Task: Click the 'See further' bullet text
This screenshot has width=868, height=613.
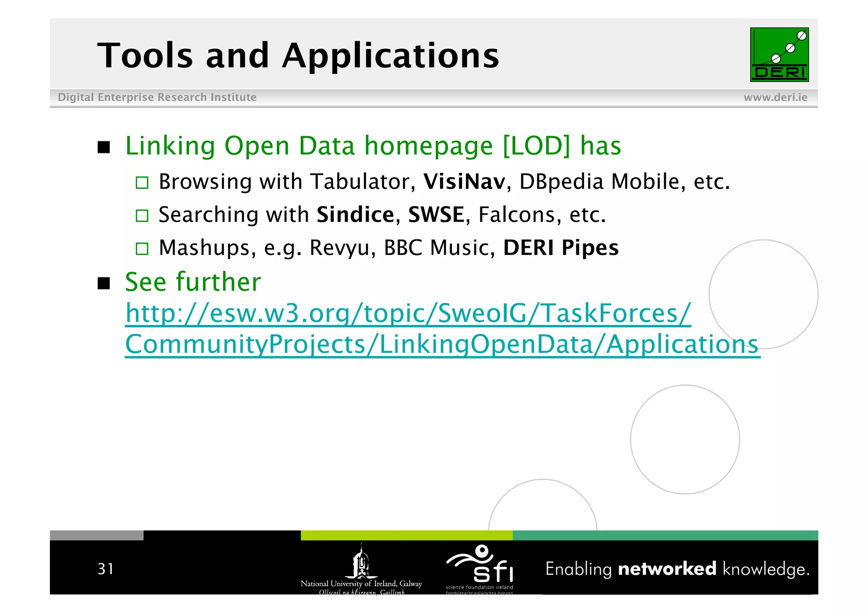Action: coord(193,282)
